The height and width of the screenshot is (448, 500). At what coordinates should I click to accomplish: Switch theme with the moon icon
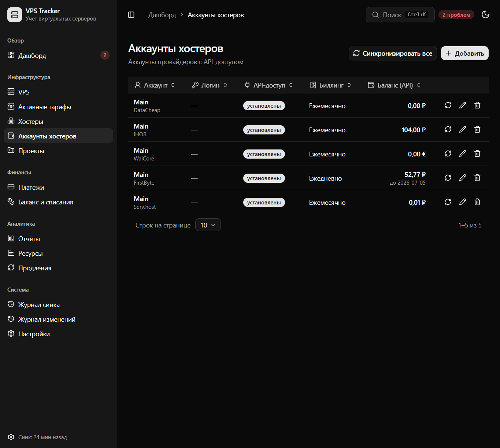486,15
